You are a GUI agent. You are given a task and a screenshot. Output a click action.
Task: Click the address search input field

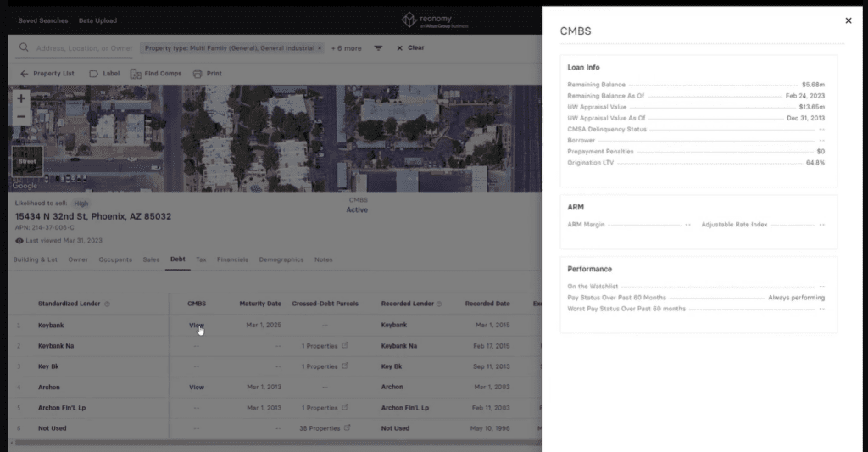pos(84,48)
